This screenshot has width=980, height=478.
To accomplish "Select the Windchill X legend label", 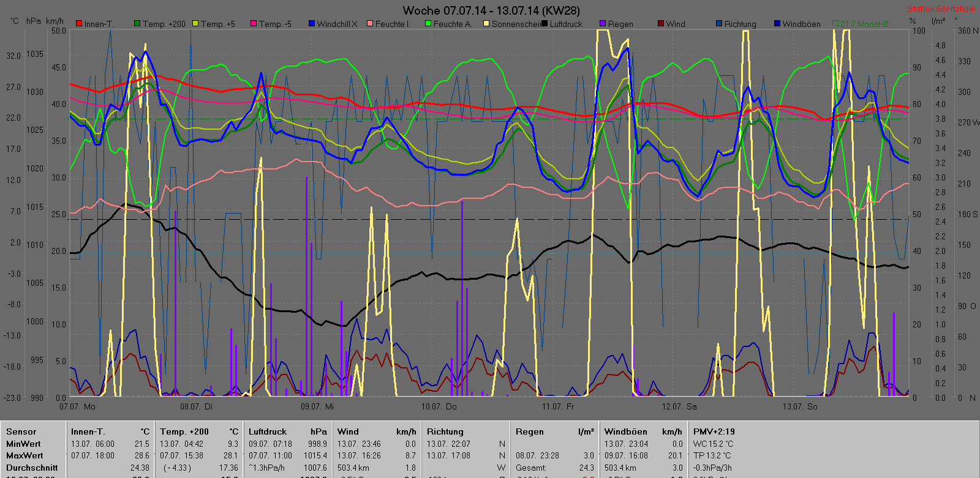I will click(337, 24).
